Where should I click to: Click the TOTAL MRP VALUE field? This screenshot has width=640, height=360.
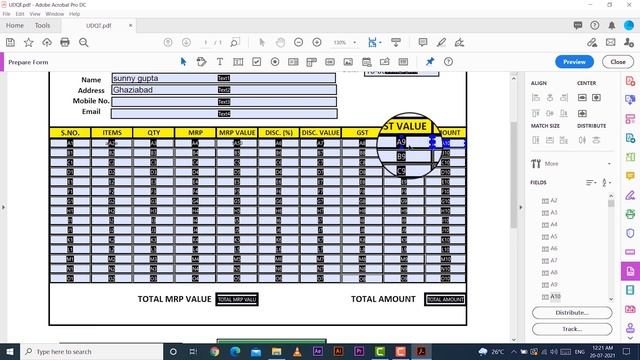coord(237,299)
